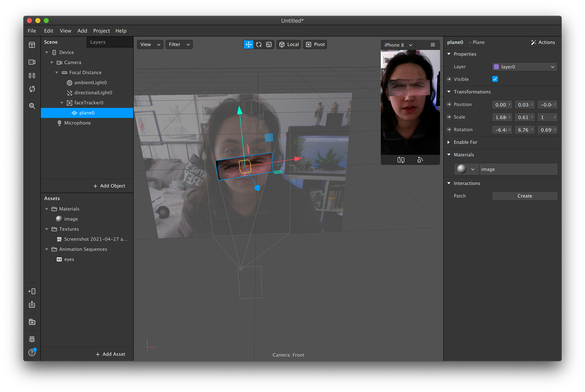
Task: Click the Add Asset button
Action: point(111,354)
